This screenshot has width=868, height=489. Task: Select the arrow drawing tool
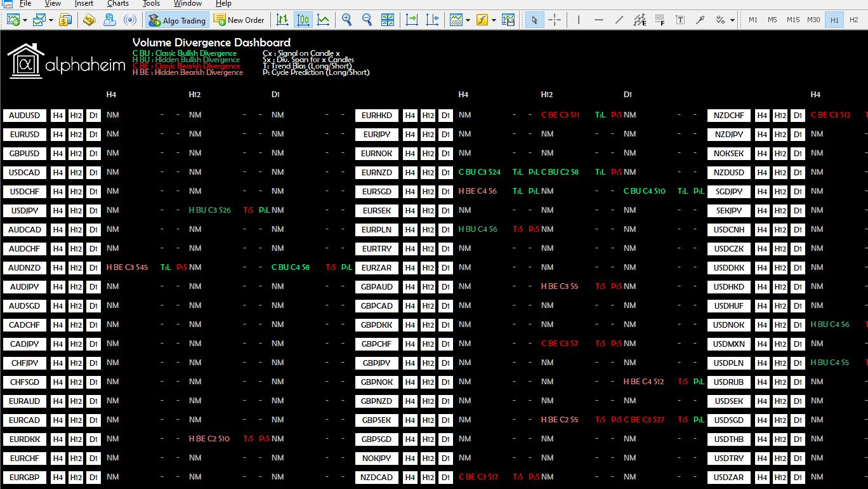click(x=700, y=20)
